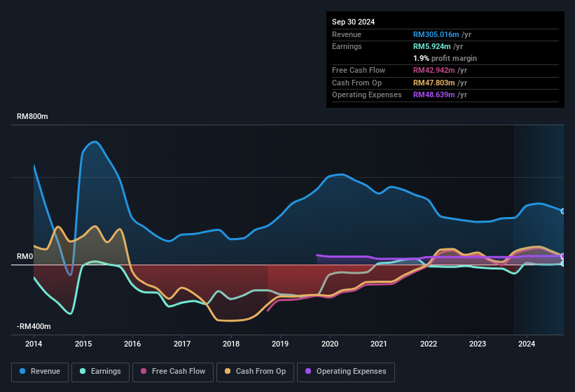Select the 2020 x-axis label
The width and height of the screenshot is (575, 392).
pos(330,344)
